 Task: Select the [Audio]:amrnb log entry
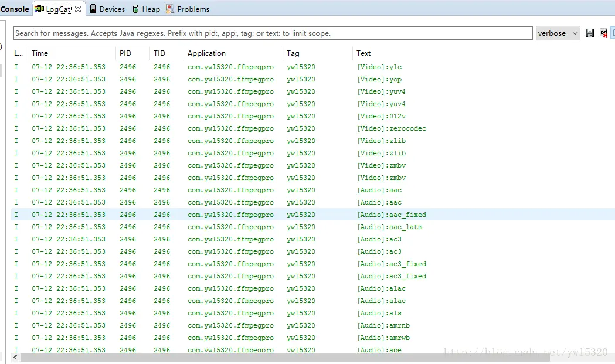pyautogui.click(x=312, y=325)
